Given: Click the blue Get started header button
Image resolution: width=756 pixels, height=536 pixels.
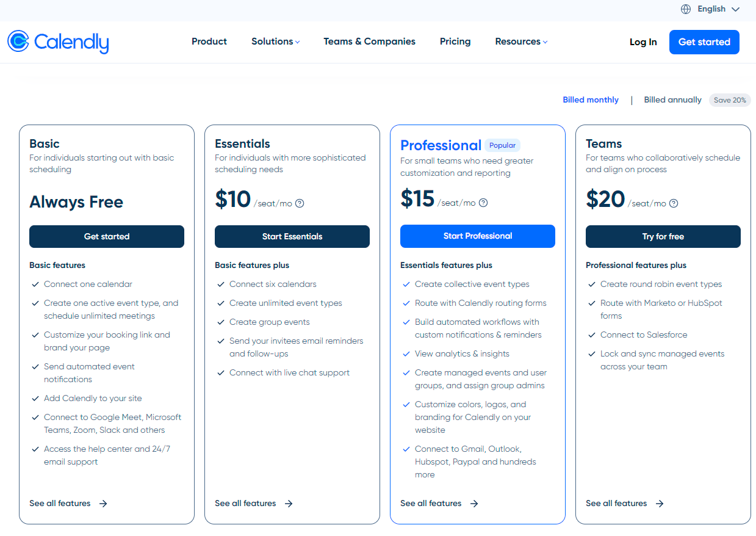Looking at the screenshot, I should tap(704, 42).
